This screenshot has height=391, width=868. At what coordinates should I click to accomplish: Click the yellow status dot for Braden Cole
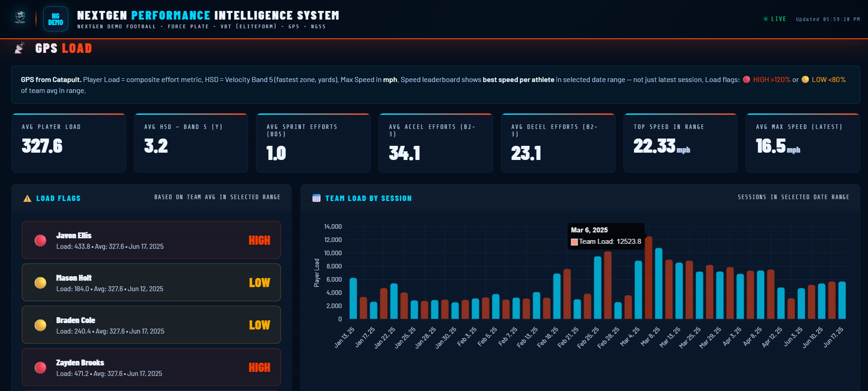click(x=41, y=325)
